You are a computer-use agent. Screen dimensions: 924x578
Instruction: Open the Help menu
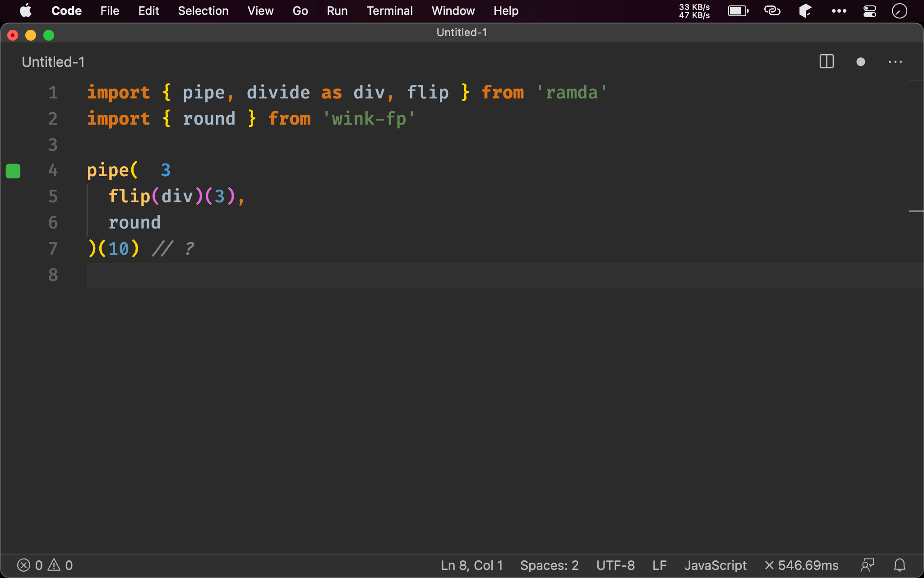click(x=506, y=10)
